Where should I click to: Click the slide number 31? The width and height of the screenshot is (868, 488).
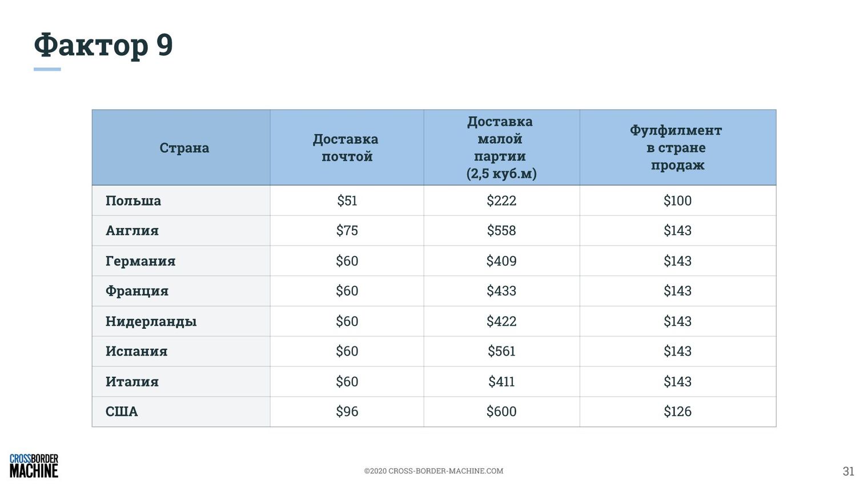(849, 471)
